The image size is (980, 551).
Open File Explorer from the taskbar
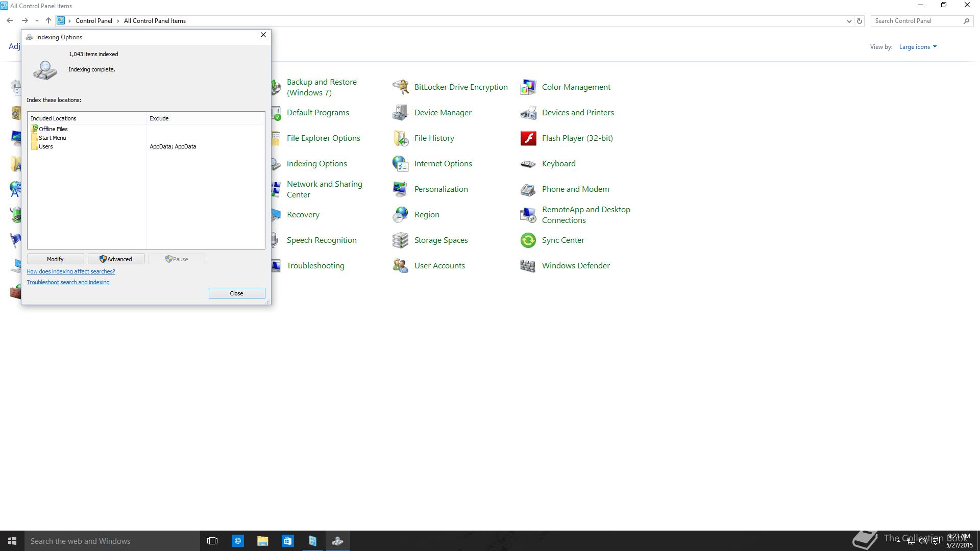262,541
